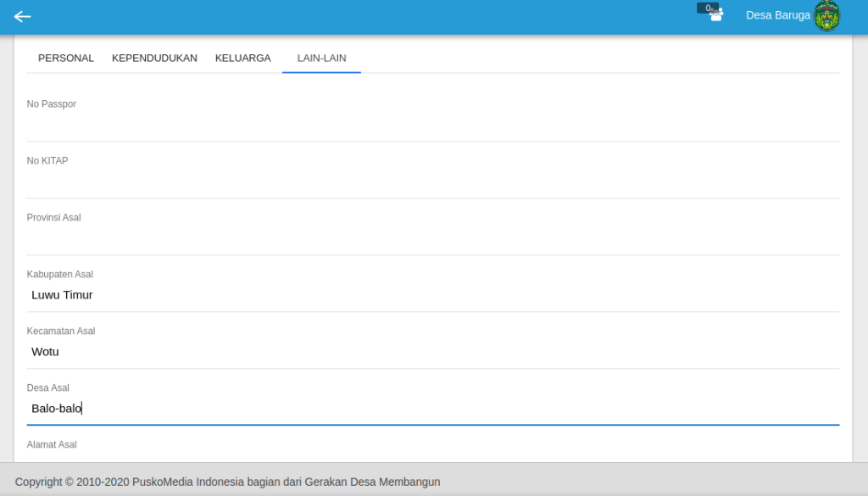Place cursor in Desa Asal field Balo-balo
Viewport: 868px width, 496px height.
click(432, 409)
